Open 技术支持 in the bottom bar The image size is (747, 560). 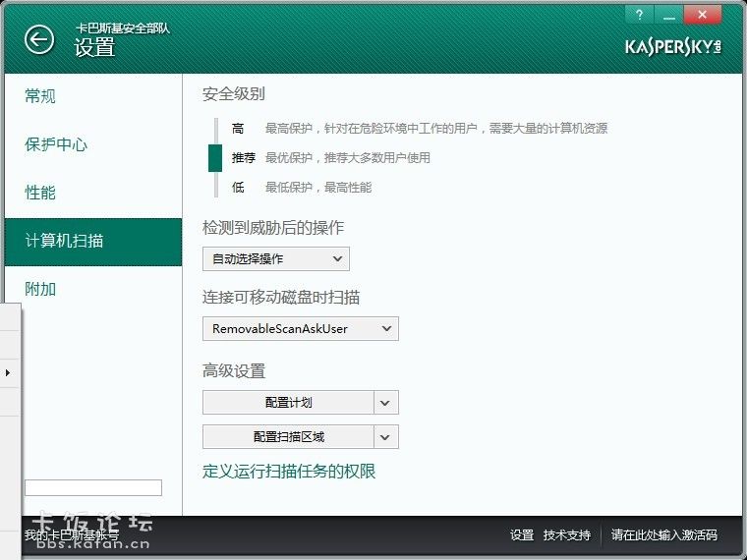(x=567, y=535)
